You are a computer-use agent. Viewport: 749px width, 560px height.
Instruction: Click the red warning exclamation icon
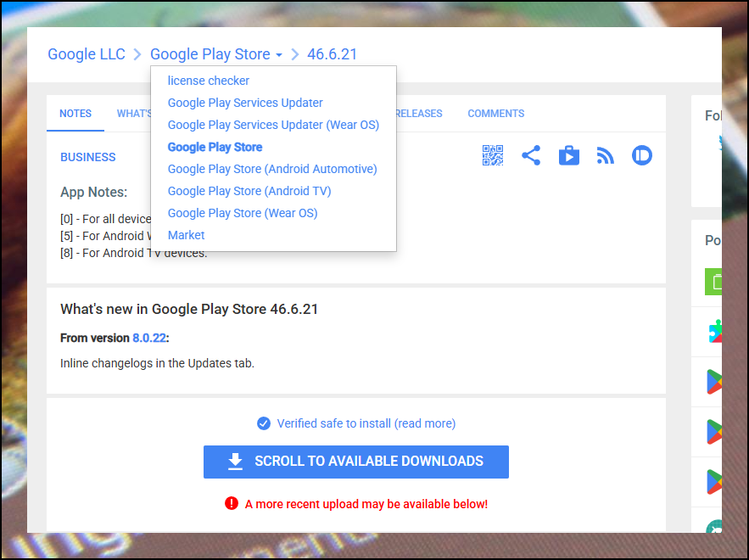[232, 503]
